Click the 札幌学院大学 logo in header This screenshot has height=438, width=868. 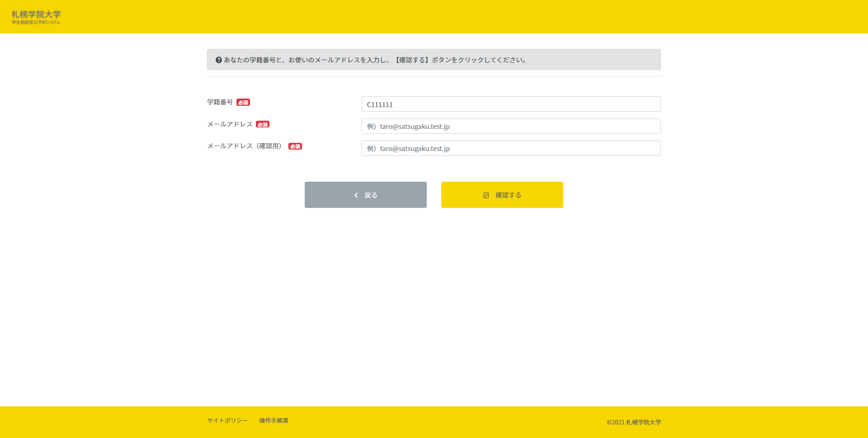tap(36, 14)
